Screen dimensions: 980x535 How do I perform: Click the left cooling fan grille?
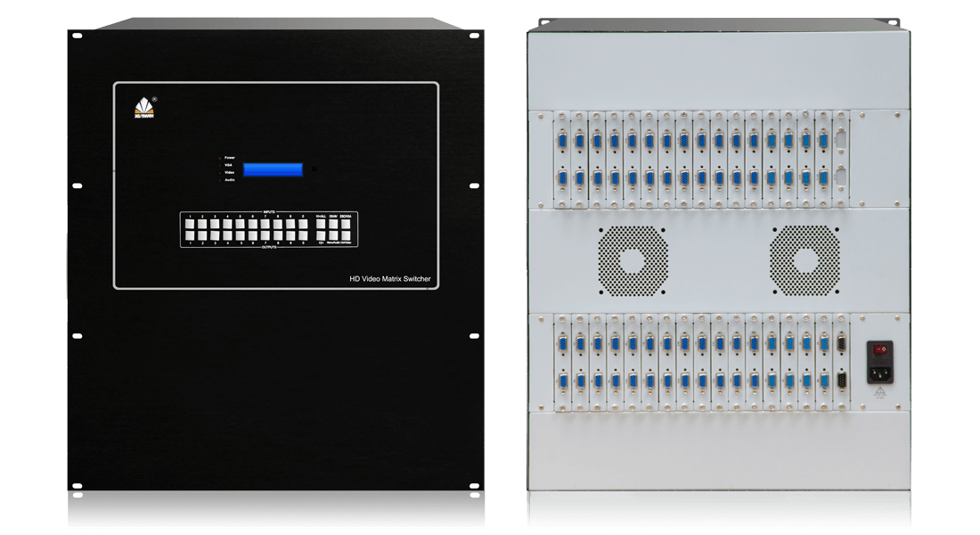pos(633,259)
